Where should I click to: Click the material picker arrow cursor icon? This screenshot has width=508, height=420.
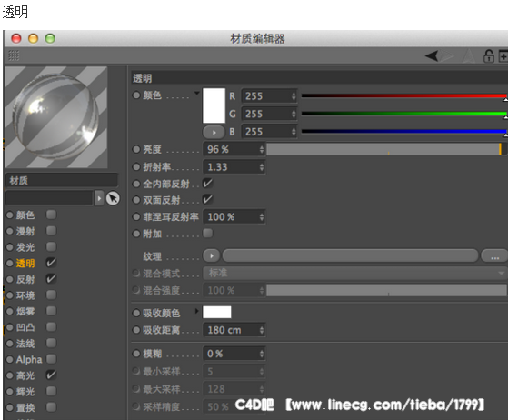(x=113, y=198)
